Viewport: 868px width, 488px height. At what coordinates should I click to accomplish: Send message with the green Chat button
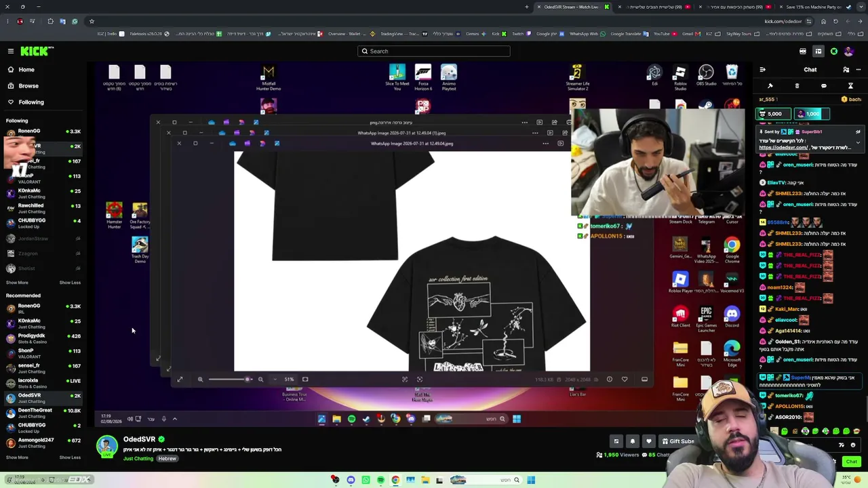[852, 462]
